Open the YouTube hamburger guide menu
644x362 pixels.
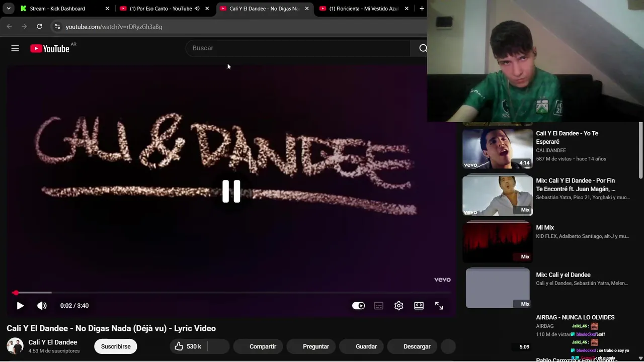pos(15,48)
